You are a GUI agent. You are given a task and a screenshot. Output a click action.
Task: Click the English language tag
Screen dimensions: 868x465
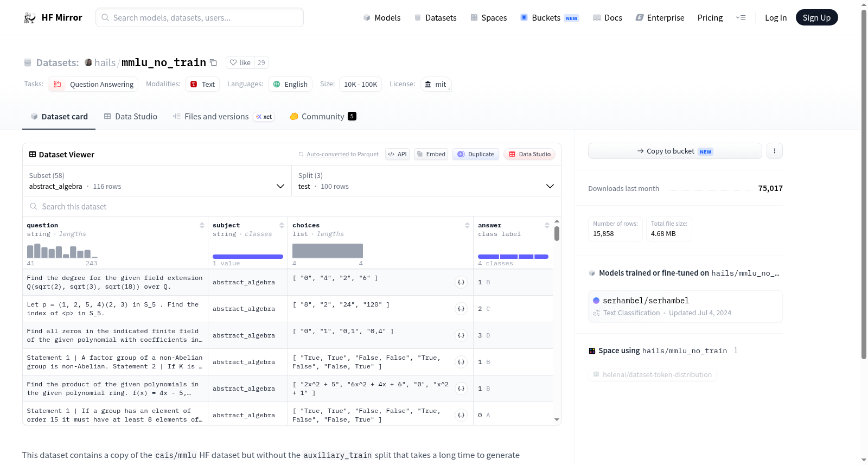coord(290,84)
